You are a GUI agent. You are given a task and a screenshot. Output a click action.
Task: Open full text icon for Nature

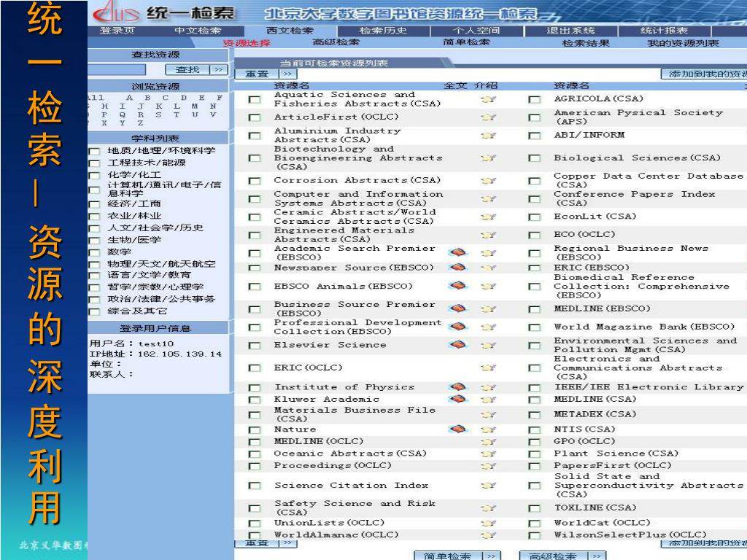click(x=457, y=429)
